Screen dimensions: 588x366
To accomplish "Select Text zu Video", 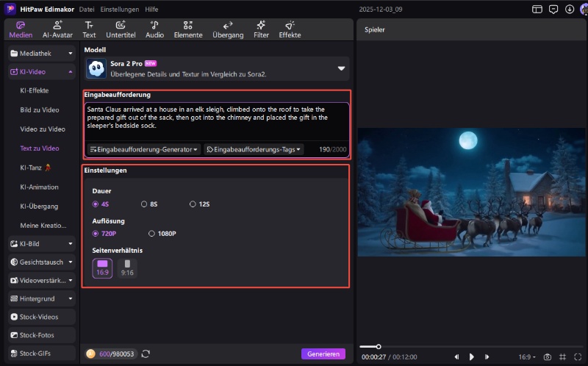I will tap(40, 148).
